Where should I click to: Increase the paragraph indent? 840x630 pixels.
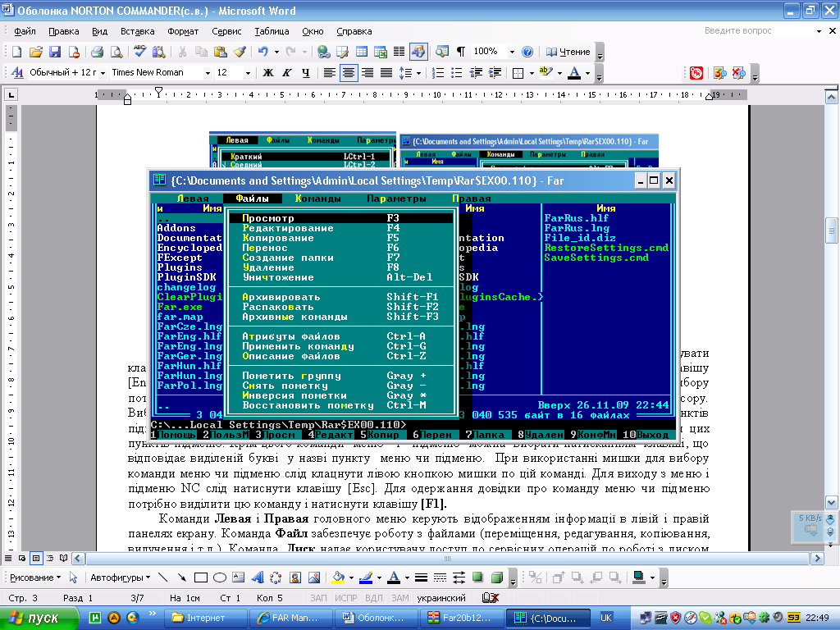(495, 73)
